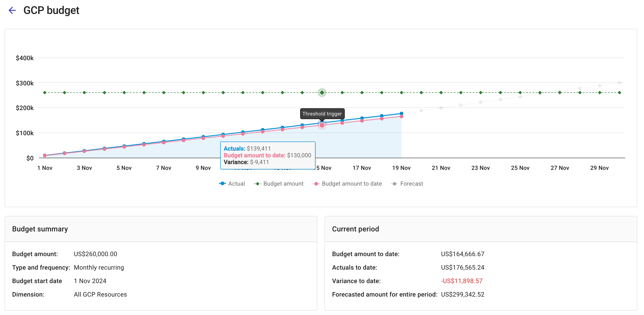The height and width of the screenshot is (315, 644).
Task: Toggle the Budget amount to date legend entry
Action: pyautogui.click(x=347, y=184)
